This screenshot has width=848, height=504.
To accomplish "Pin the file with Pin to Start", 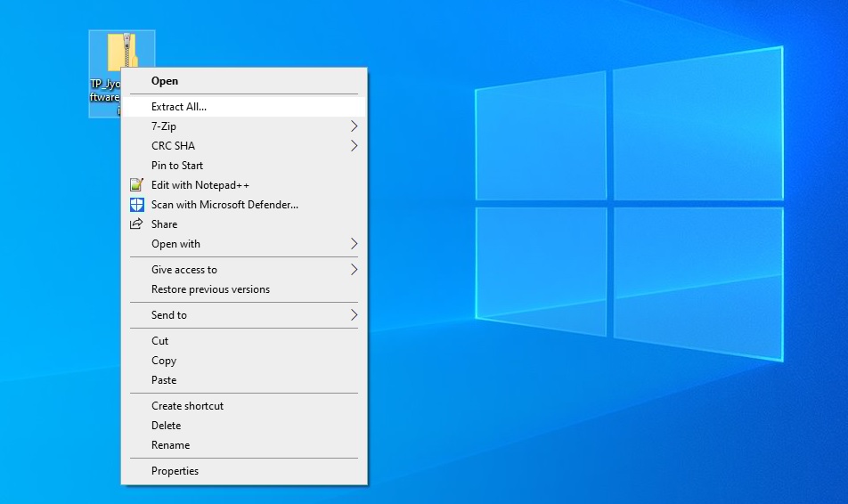I will tap(177, 166).
